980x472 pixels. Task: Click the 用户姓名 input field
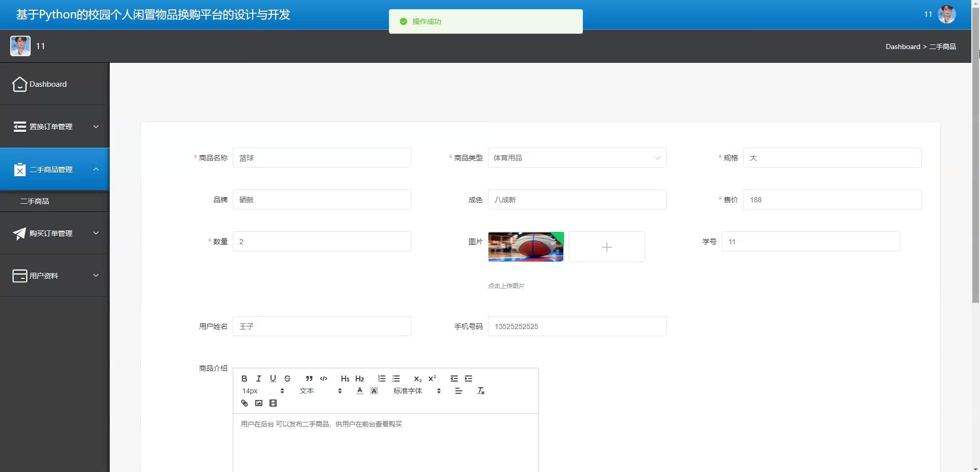click(322, 326)
